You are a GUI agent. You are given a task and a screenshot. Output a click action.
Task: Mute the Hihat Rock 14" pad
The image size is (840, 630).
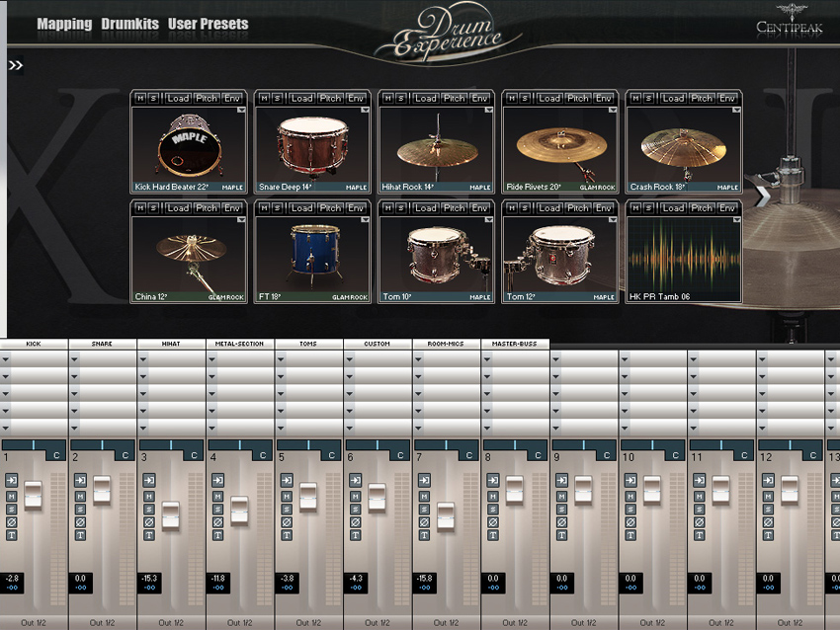[387, 98]
